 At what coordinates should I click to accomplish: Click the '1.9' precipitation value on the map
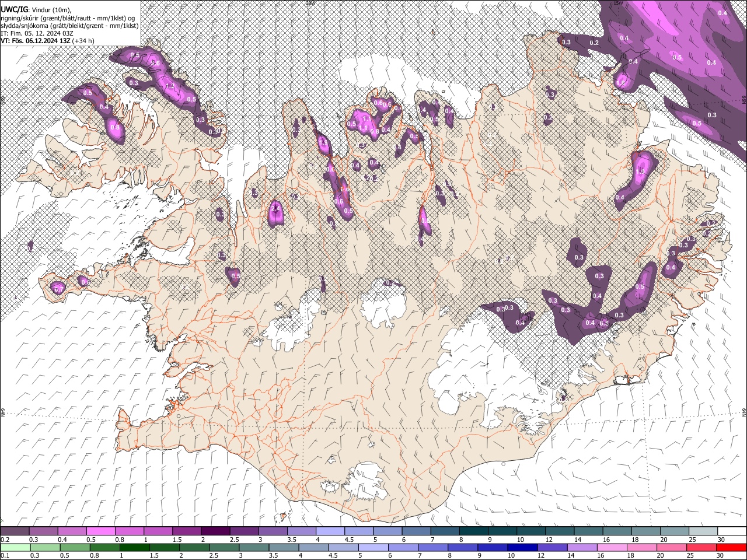[323, 142]
